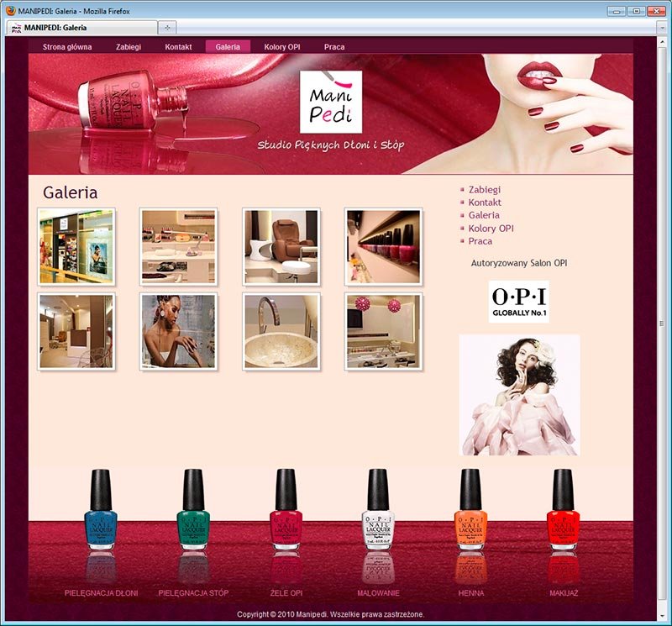Open the storefront gallery thumbnail
Image resolution: width=672 pixels, height=626 pixels.
pyautogui.click(x=76, y=247)
